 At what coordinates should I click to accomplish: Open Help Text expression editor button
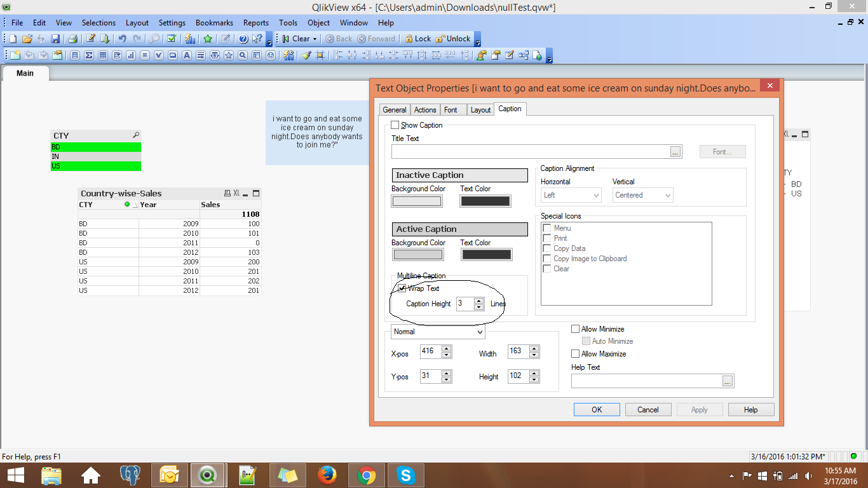728,381
